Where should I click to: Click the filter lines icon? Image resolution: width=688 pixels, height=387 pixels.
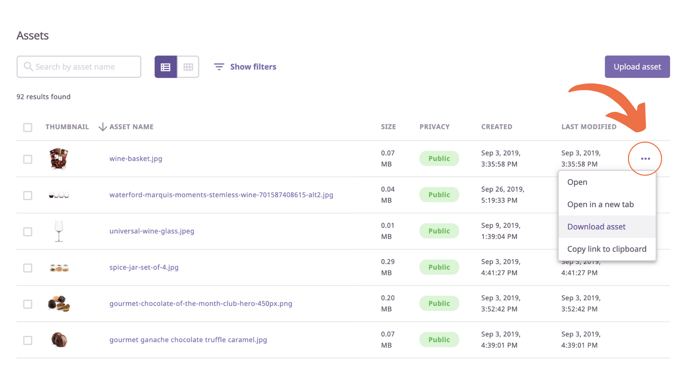coord(219,67)
